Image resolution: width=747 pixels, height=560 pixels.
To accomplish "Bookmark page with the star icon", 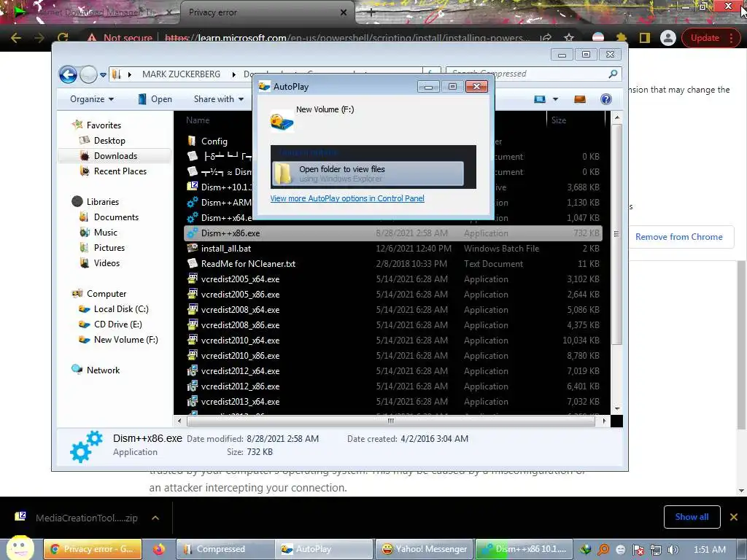I will coord(569,38).
